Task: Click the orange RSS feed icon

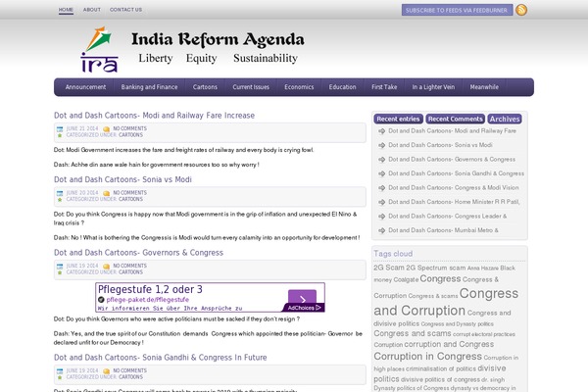Action: pos(521,10)
